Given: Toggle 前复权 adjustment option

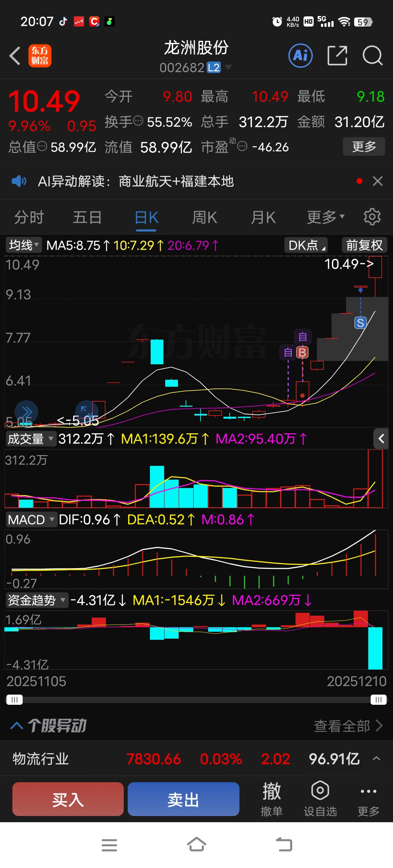Looking at the screenshot, I should click(x=364, y=245).
